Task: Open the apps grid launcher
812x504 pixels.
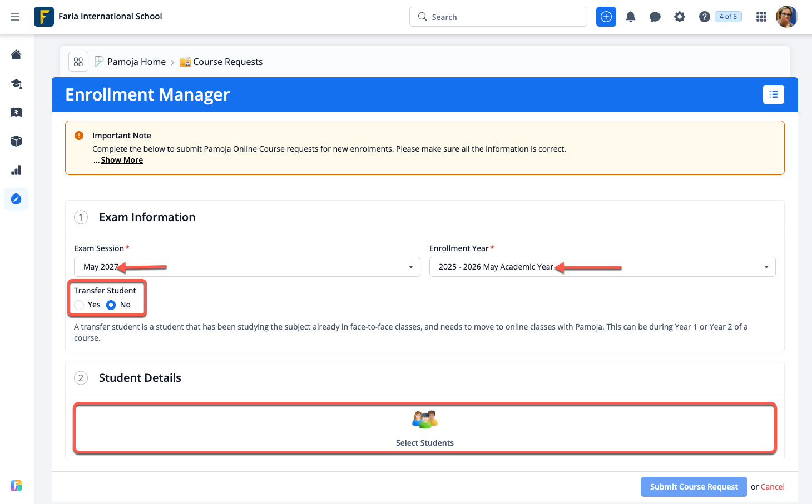Action: pyautogui.click(x=761, y=17)
